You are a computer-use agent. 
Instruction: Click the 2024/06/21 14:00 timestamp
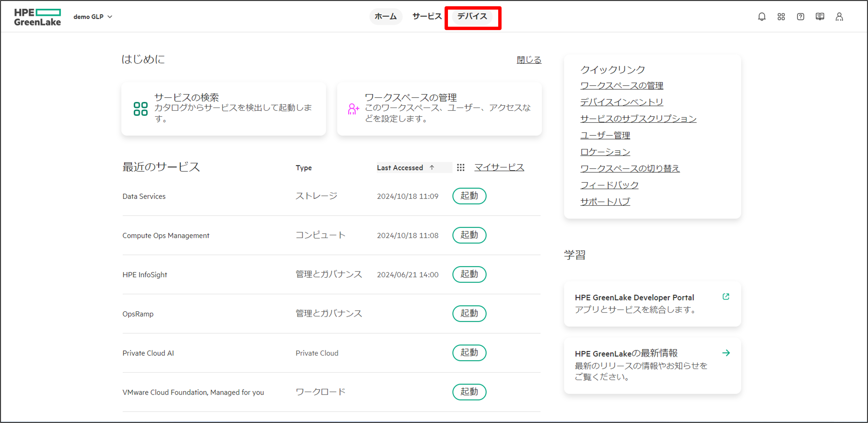pos(407,275)
